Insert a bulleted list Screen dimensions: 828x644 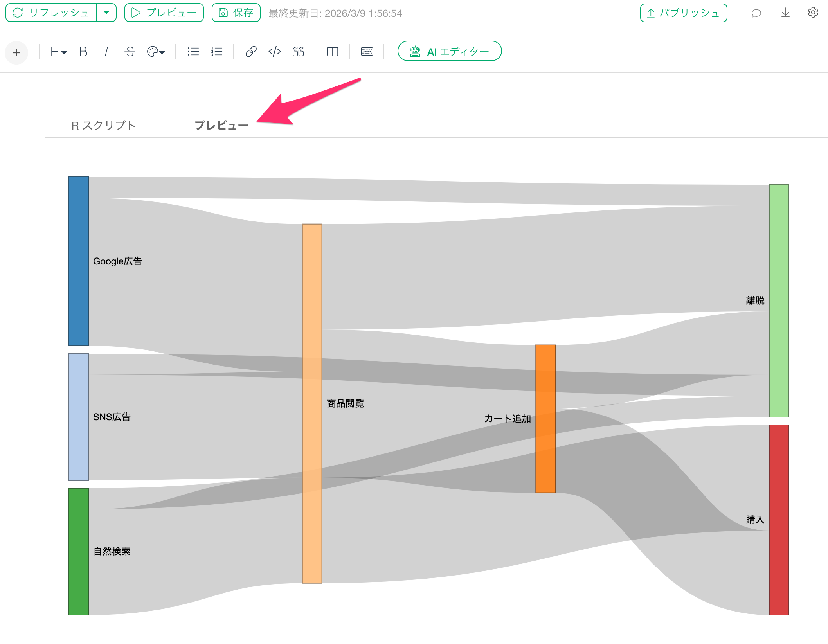193,52
